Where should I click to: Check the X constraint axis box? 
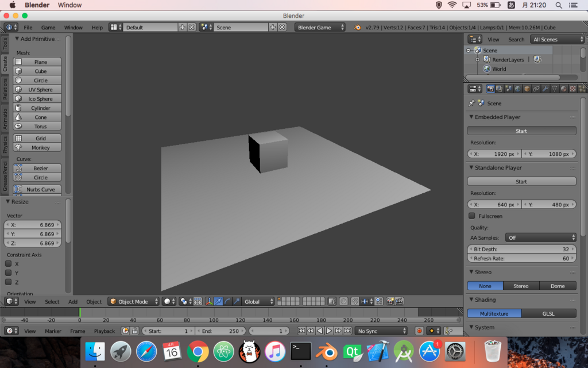point(8,263)
